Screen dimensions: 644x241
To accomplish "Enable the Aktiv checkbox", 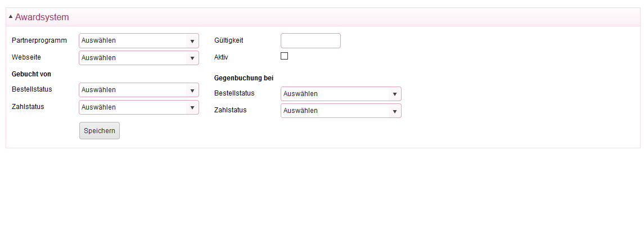I will (x=284, y=56).
